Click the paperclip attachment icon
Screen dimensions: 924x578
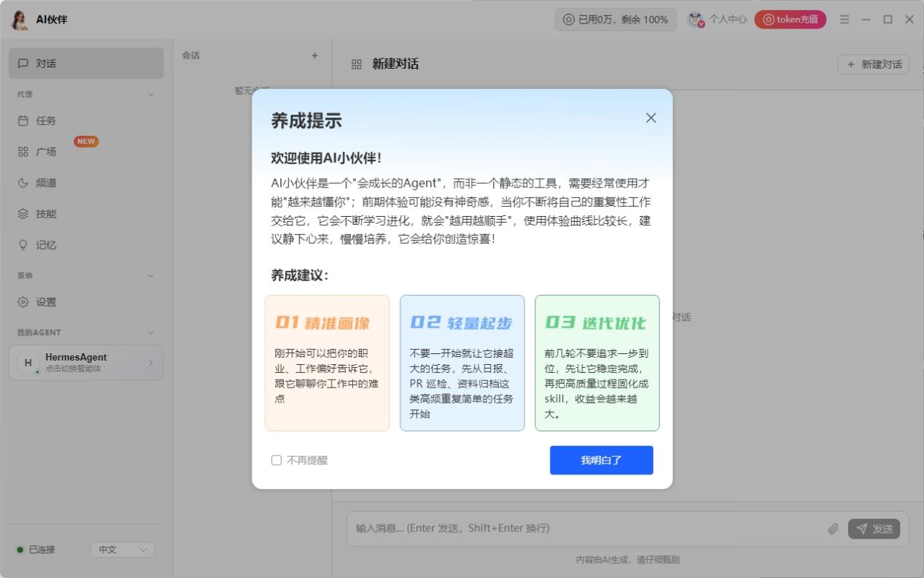click(x=833, y=528)
